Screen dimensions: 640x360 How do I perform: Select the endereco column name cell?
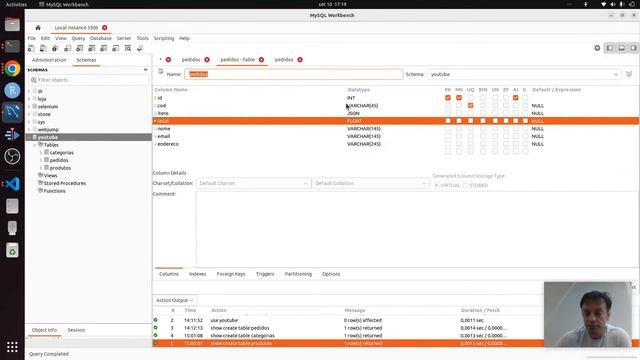(x=168, y=144)
